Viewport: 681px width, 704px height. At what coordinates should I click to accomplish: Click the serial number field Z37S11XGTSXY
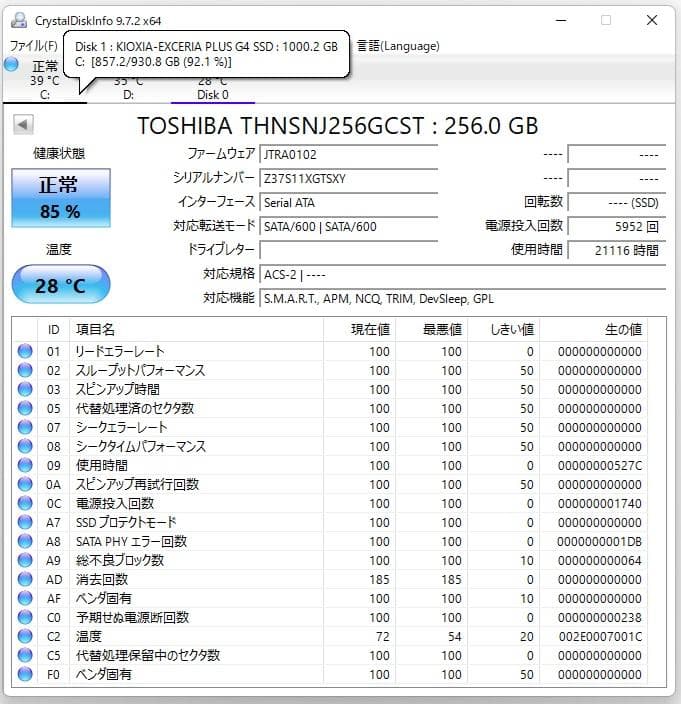349,179
